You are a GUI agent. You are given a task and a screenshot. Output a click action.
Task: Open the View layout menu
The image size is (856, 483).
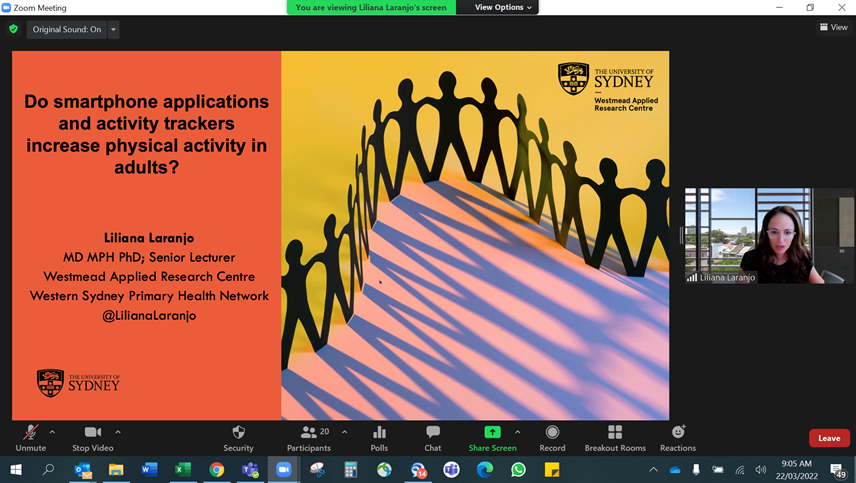(x=834, y=27)
